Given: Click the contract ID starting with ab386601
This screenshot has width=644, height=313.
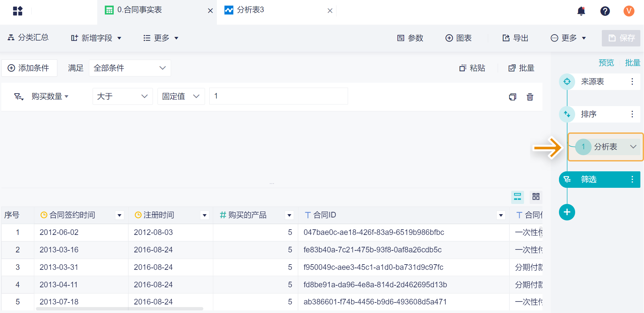Looking at the screenshot, I should pos(375,302).
